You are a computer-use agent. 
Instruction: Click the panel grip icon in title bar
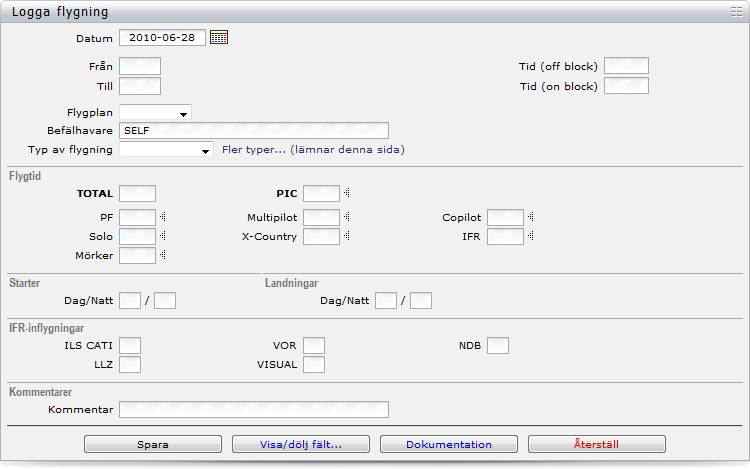click(x=736, y=12)
